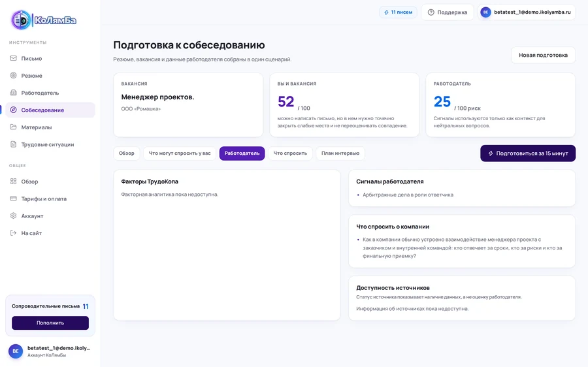Click the BE avatar in top header

point(485,12)
